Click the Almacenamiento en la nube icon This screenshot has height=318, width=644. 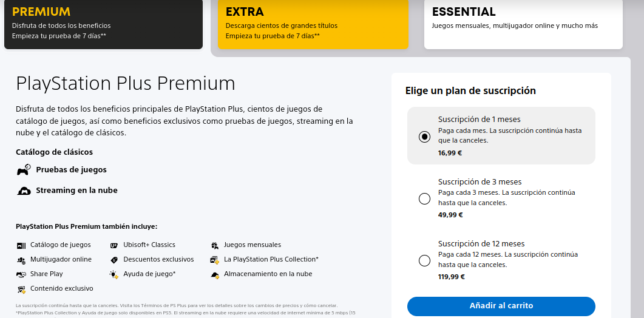coord(215,274)
